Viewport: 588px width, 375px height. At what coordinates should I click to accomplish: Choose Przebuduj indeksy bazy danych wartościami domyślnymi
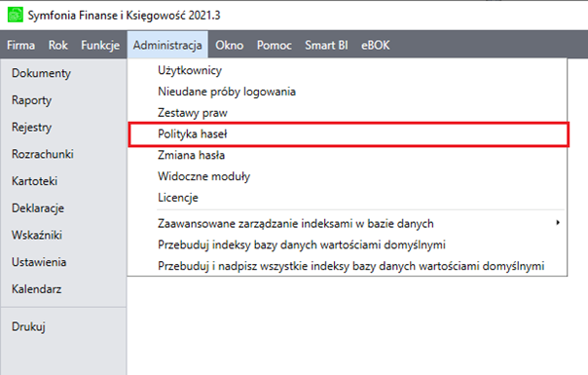348,244
